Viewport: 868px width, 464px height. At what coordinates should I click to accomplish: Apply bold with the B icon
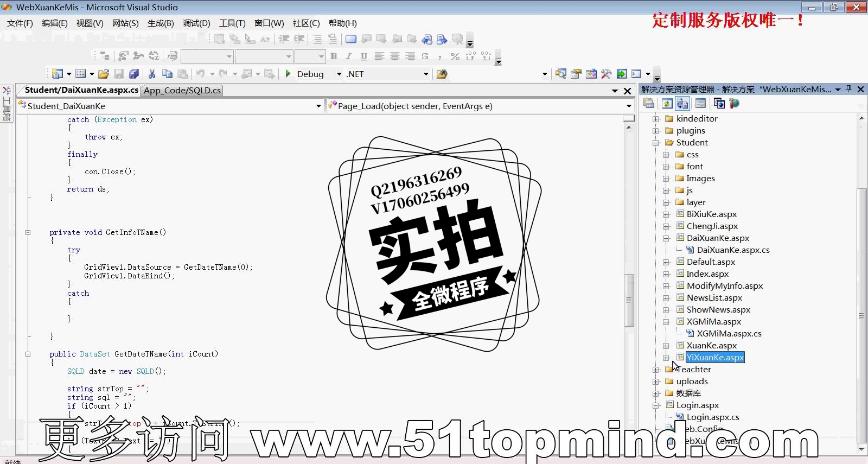(334, 56)
